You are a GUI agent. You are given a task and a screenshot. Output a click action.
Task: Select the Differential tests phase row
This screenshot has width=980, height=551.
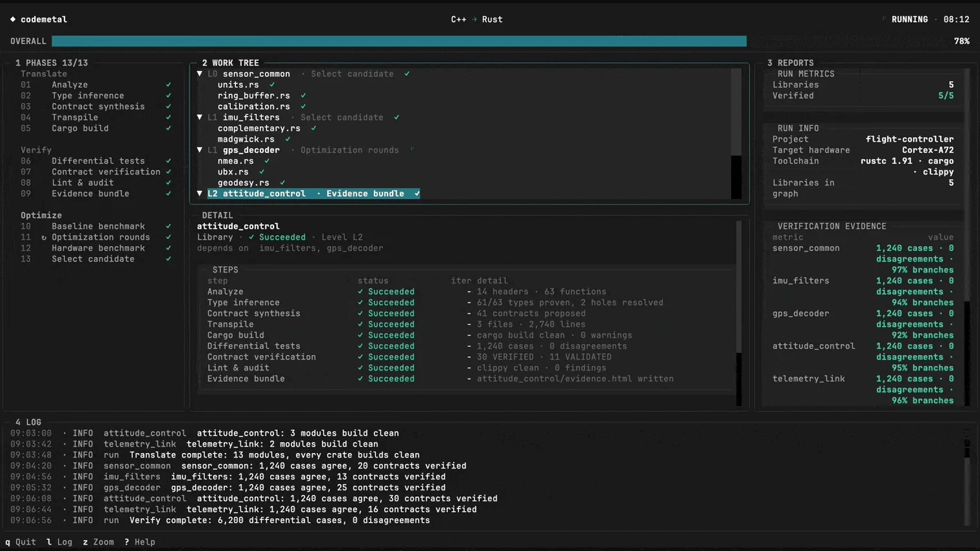coord(96,161)
